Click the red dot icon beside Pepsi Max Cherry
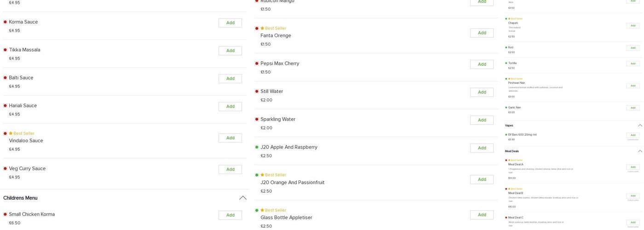644x230 pixels. [257, 63]
